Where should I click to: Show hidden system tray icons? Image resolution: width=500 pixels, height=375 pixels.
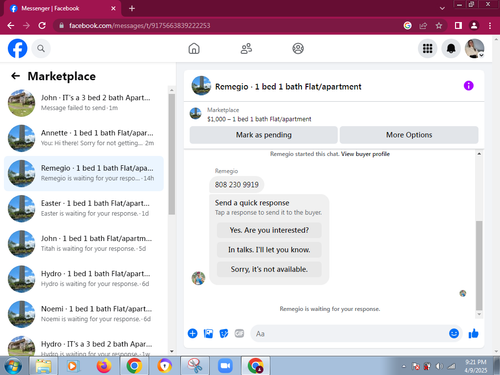coord(404,366)
